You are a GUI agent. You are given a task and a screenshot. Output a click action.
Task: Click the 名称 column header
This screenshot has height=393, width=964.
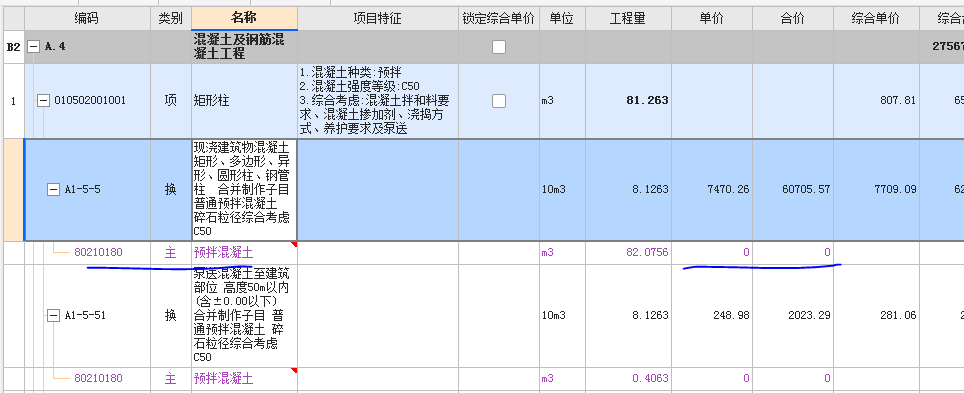[x=244, y=18]
